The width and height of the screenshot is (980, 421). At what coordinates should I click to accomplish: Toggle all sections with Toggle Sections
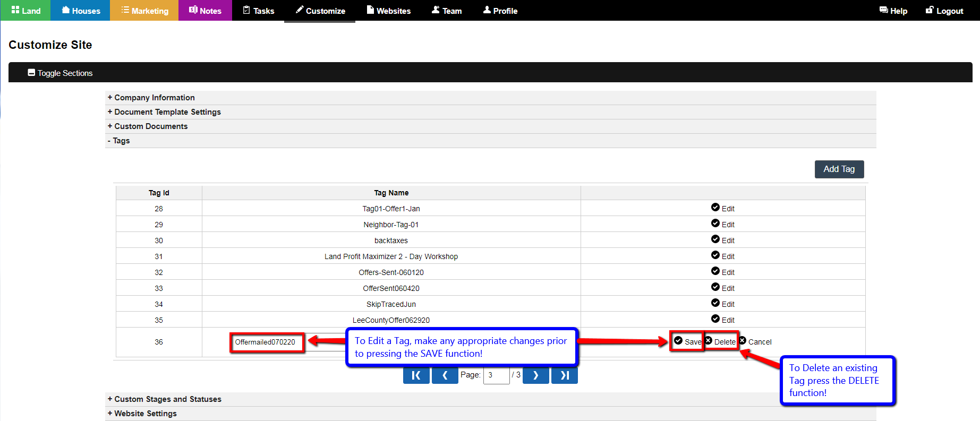coord(60,73)
